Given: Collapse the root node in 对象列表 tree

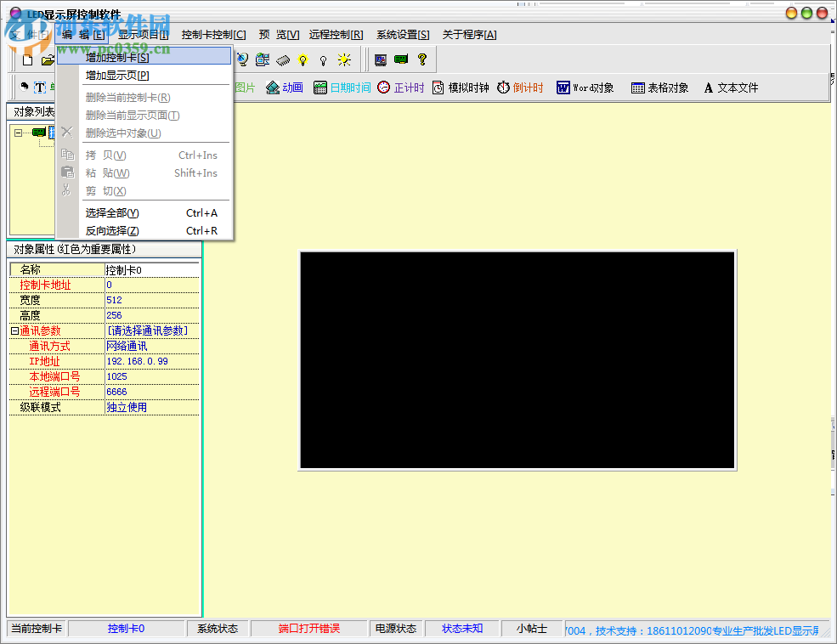Looking at the screenshot, I should point(20,133).
